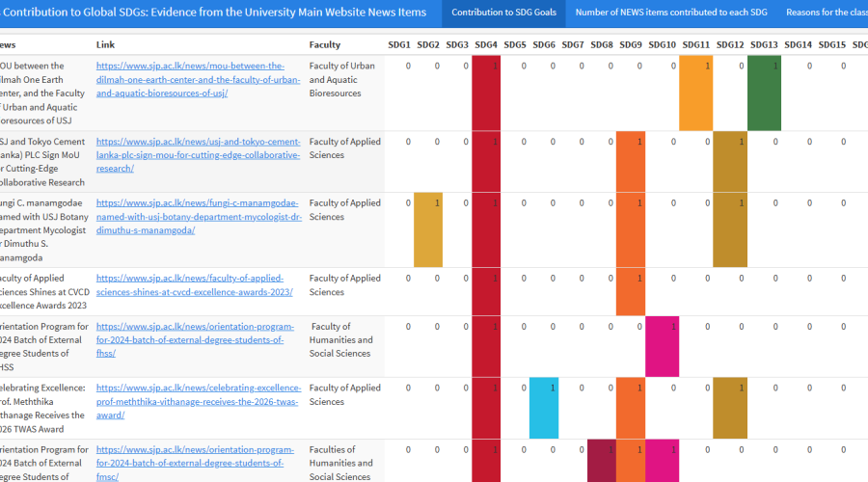Select the dark maroon SDG8 cell
The height and width of the screenshot is (482, 868).
click(x=601, y=461)
